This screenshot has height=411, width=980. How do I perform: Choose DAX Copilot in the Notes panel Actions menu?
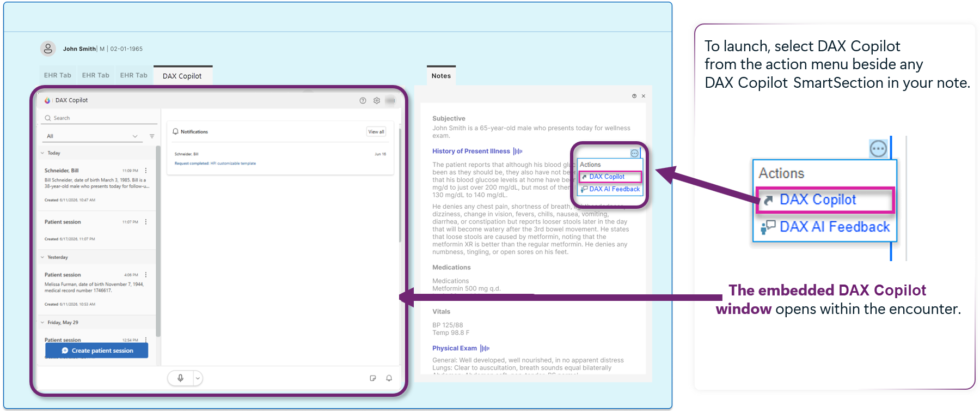610,177
